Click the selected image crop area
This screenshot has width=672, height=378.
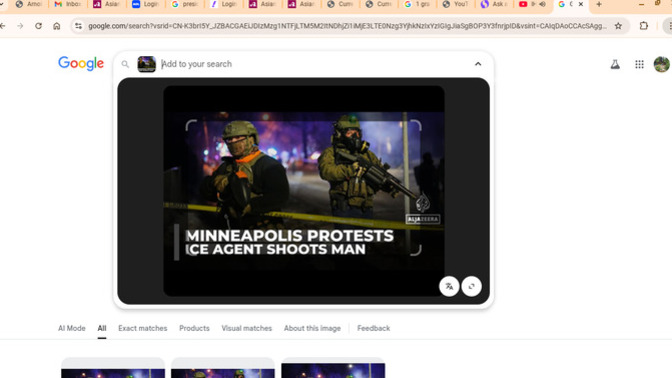coord(303,188)
